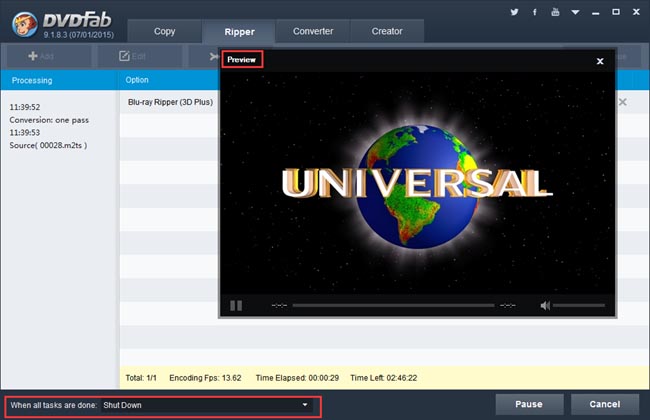Viewport: 650px width, 420px height.
Task: Expand the title bar dropdown menu arrow
Action: (x=575, y=12)
